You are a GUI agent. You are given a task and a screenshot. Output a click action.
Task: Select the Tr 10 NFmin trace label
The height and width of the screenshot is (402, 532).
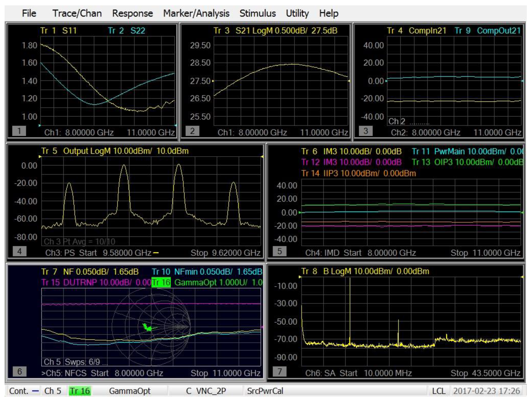207,272
